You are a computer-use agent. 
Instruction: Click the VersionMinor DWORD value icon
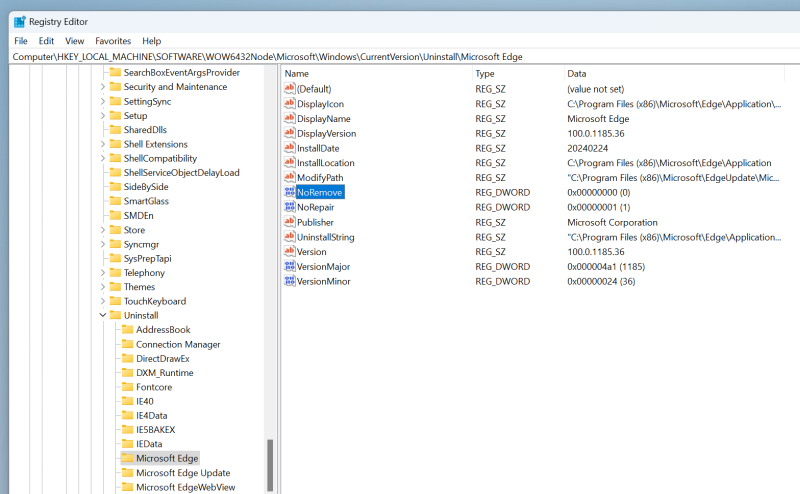(x=289, y=281)
